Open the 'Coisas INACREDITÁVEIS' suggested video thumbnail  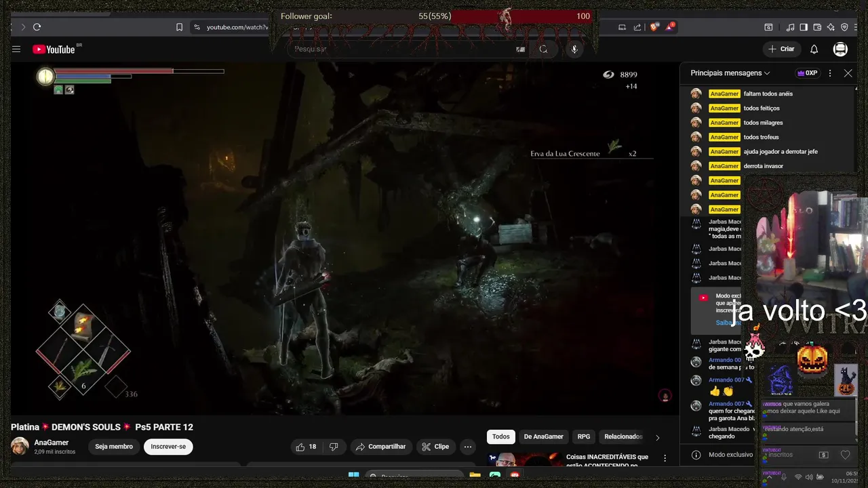click(525, 459)
